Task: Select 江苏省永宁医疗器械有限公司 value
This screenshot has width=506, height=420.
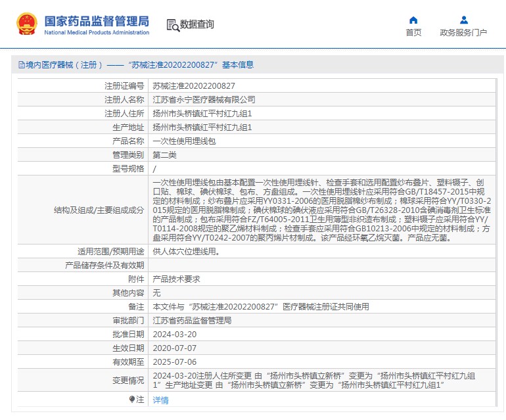Action: [x=204, y=100]
